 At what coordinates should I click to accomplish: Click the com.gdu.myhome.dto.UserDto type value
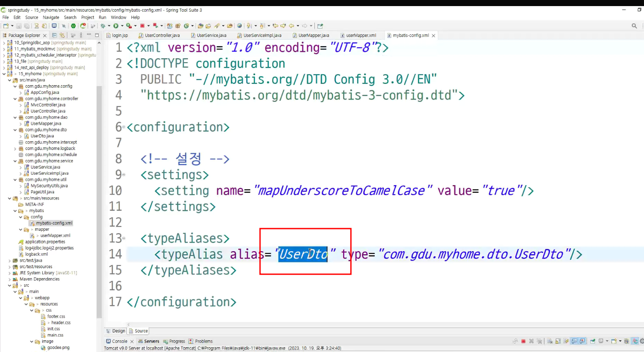(474, 254)
